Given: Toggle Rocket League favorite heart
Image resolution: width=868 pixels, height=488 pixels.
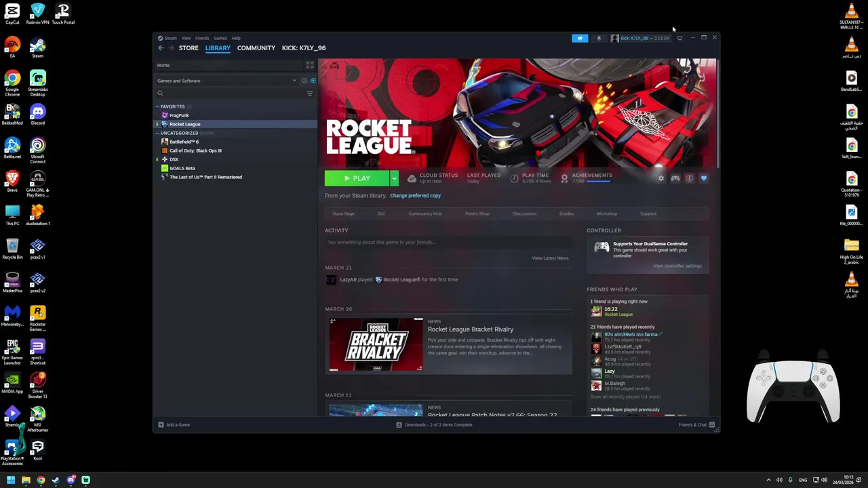Looking at the screenshot, I should point(704,178).
